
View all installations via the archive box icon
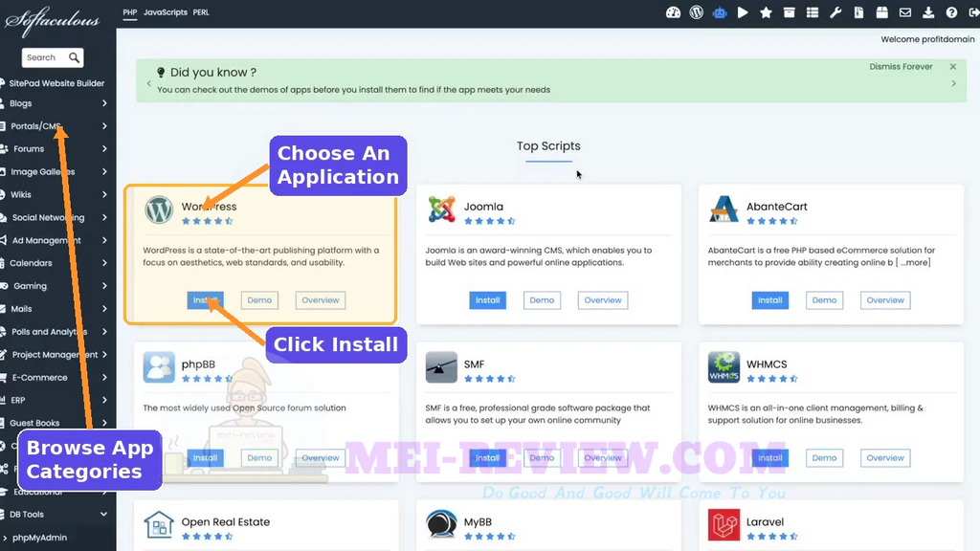tap(789, 12)
